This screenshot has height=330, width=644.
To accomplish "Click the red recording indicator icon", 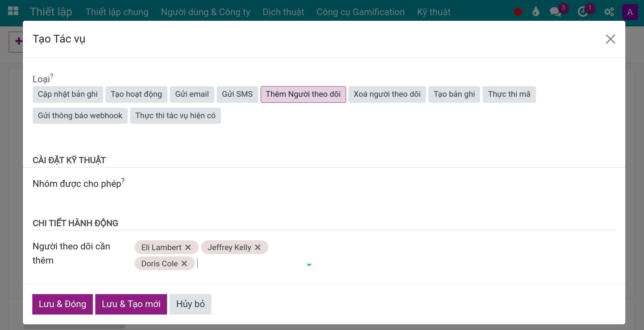I will [x=518, y=12].
